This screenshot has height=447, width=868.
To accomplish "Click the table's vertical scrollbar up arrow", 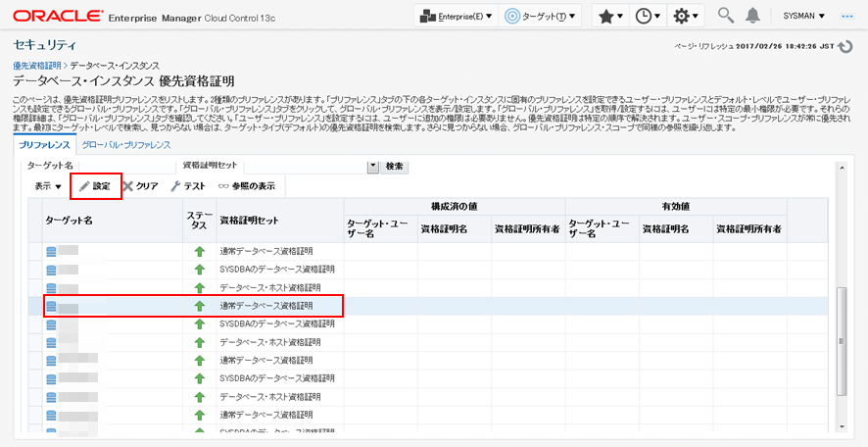I will 842,167.
